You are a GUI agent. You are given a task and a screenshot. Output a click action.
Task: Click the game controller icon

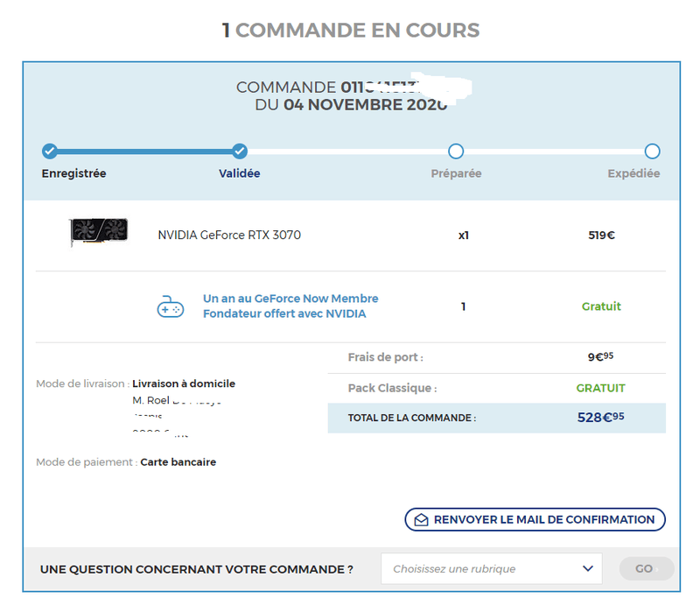[170, 306]
